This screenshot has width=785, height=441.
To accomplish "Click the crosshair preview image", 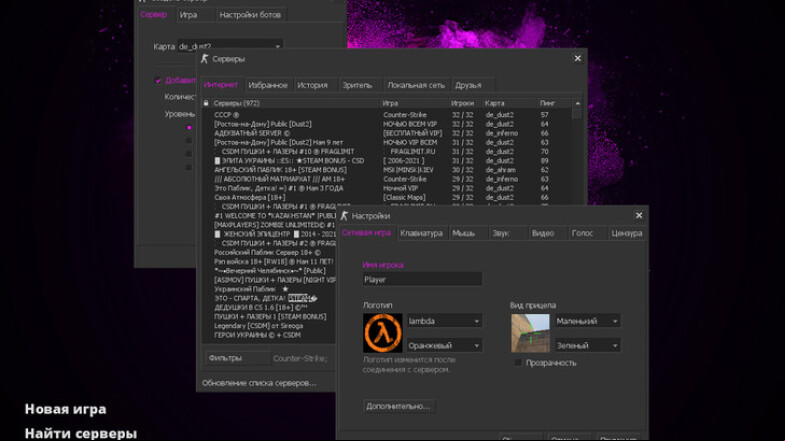I will point(530,333).
